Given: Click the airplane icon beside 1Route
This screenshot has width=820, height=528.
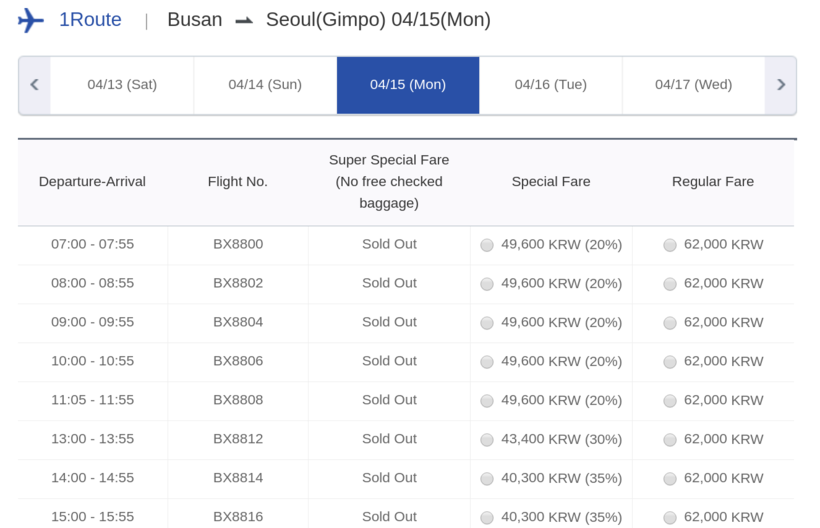Looking at the screenshot, I should point(31,20).
